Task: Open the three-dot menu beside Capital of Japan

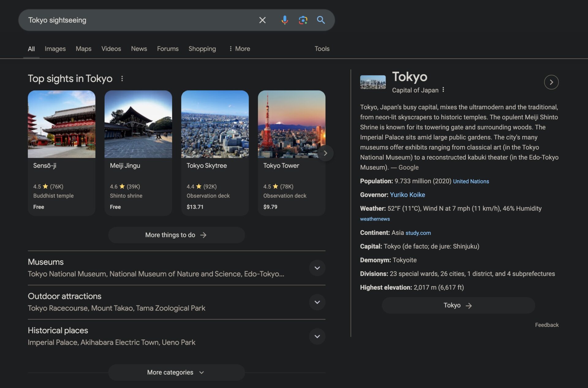Action: tap(443, 90)
